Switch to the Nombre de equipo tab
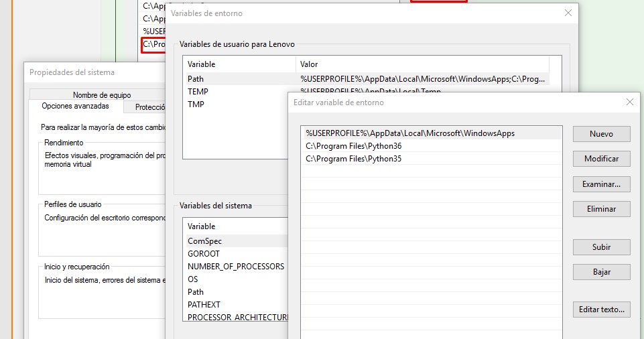644x339 pixels. 102,95
